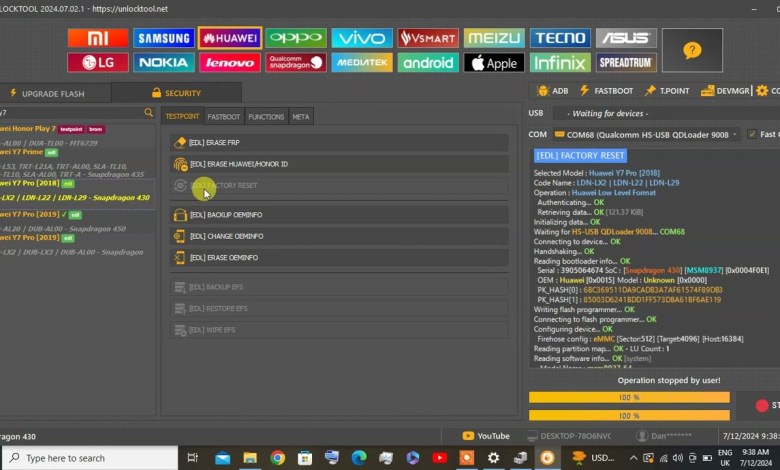This screenshot has width=780, height=470.
Task: Click the model search magnifier icon
Action: (x=148, y=113)
